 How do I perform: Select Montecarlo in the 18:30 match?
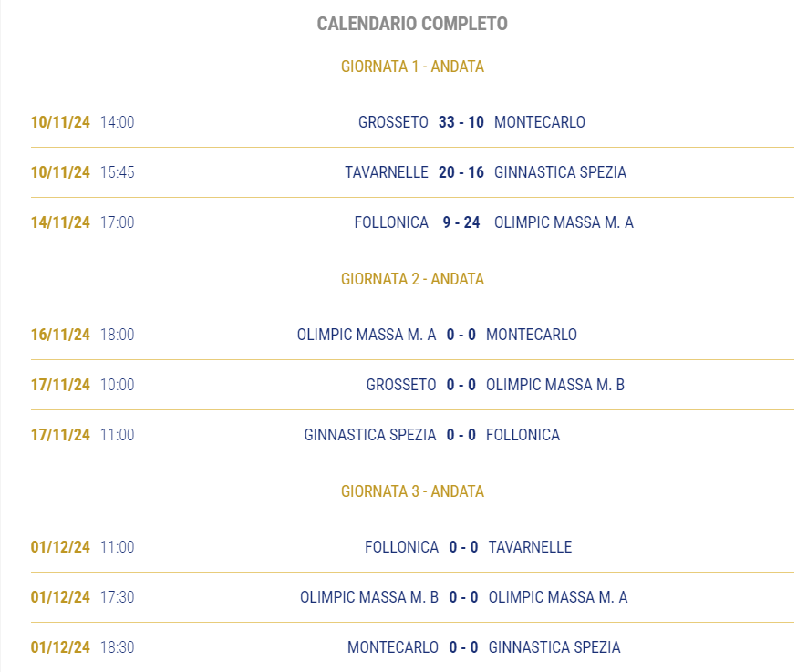(x=393, y=647)
